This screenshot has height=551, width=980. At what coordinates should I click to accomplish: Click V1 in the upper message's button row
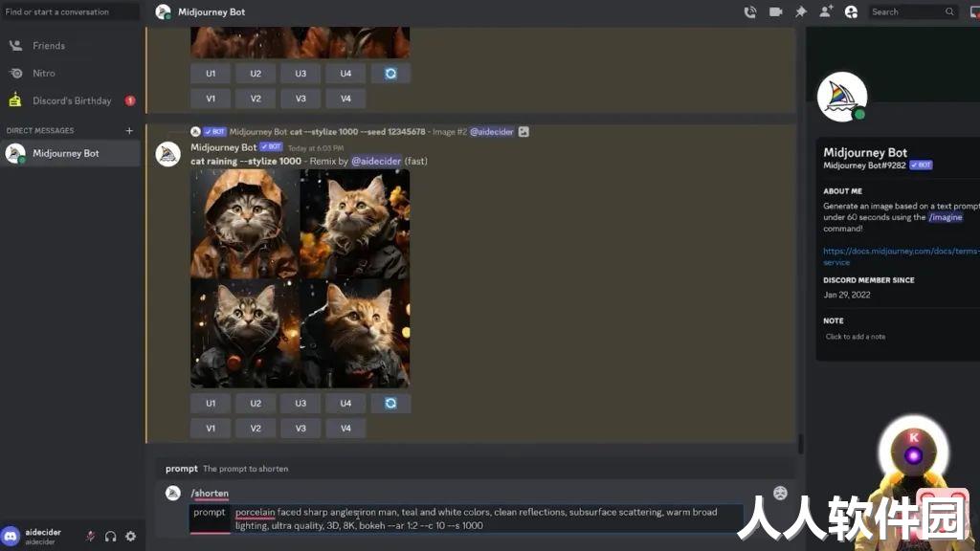[x=211, y=99]
